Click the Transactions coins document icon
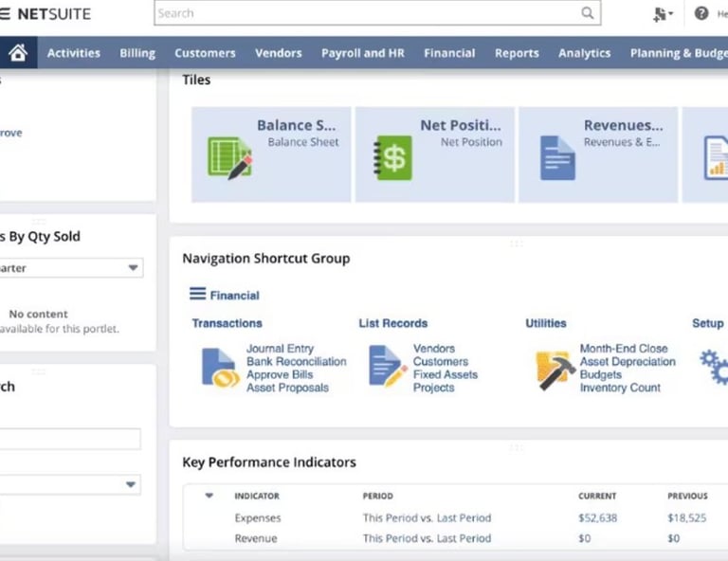728x561 pixels. click(x=220, y=368)
